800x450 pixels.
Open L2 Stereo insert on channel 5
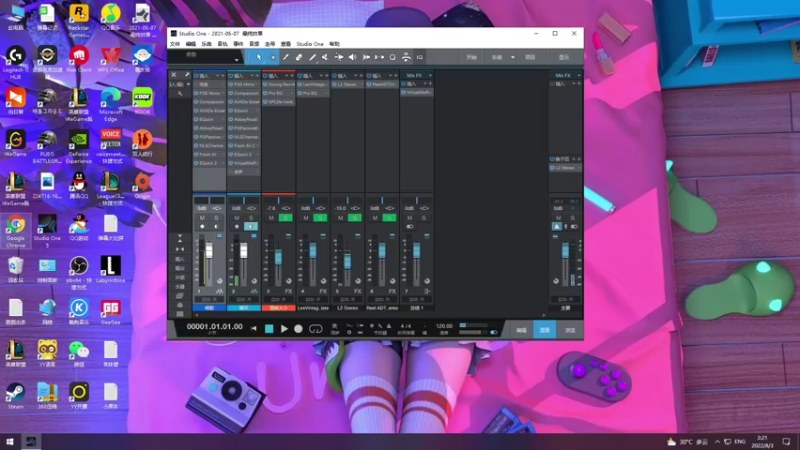tap(348, 84)
